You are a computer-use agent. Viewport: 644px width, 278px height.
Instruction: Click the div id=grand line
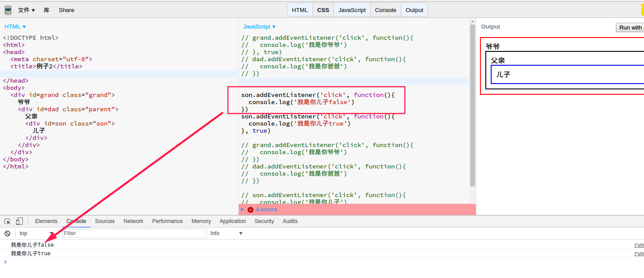pyautogui.click(x=63, y=95)
